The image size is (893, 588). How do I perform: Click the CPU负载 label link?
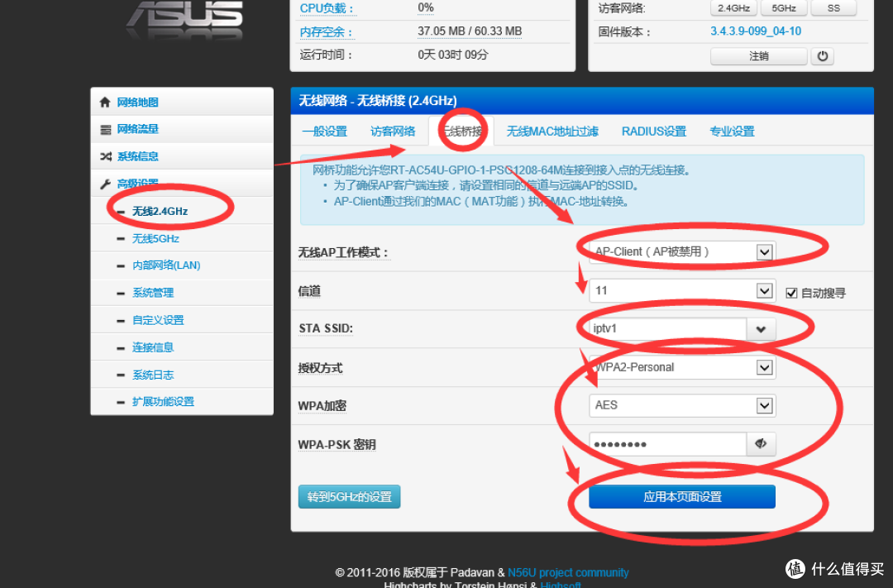point(327,8)
